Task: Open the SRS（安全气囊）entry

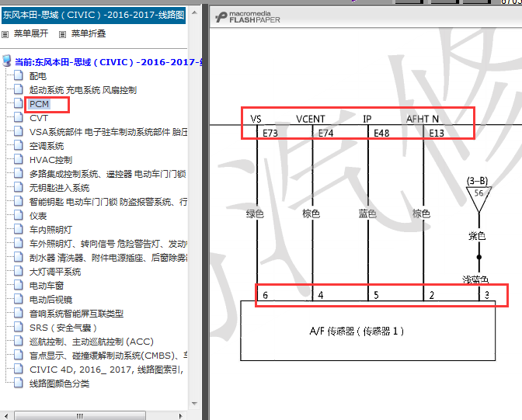Action: tap(64, 328)
